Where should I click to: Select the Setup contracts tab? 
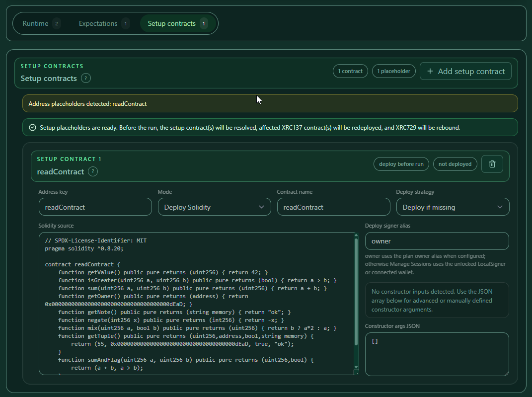pos(178,23)
